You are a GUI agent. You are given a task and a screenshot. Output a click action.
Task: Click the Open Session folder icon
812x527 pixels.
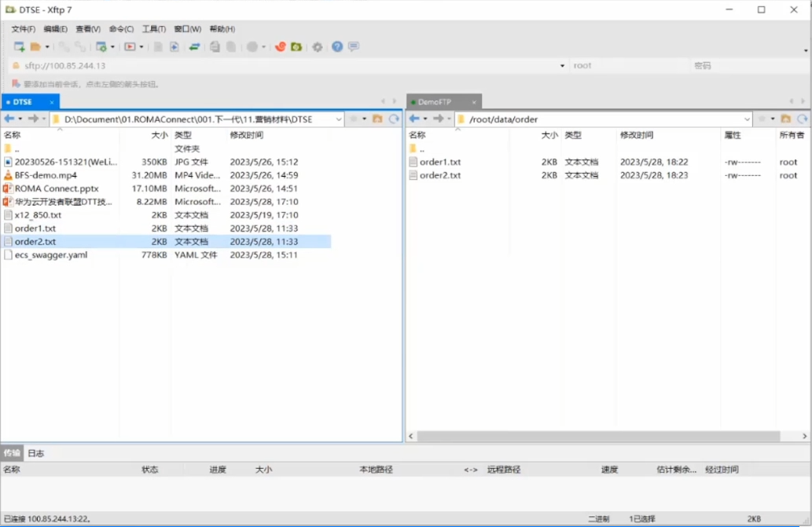tap(35, 46)
